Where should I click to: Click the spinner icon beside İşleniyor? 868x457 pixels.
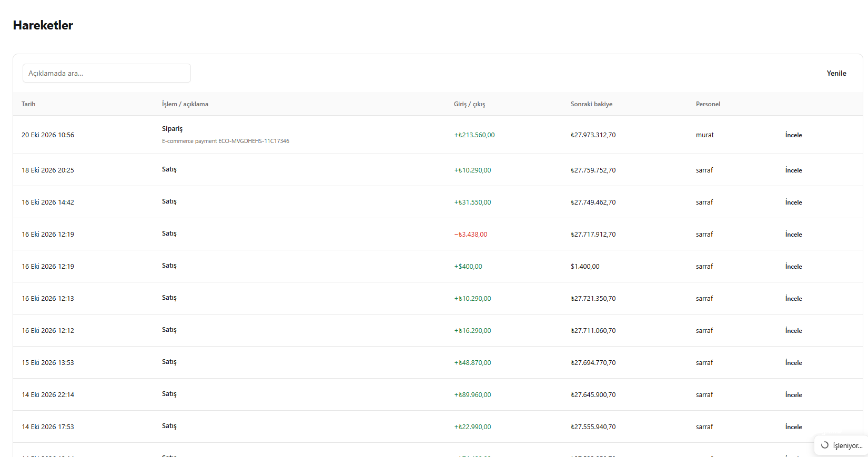tap(825, 445)
